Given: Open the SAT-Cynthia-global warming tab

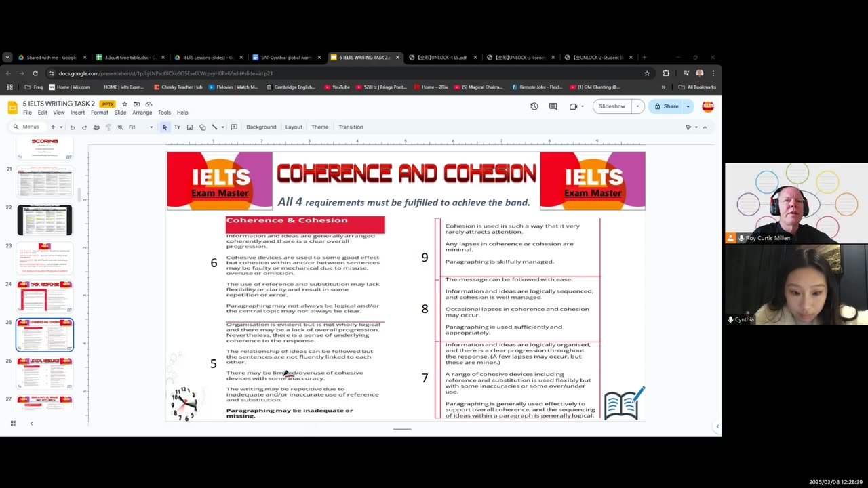Looking at the screenshot, I should pos(286,58).
